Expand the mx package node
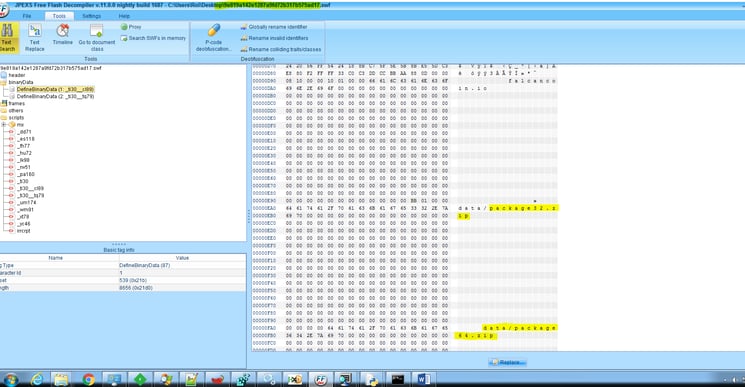The width and height of the screenshot is (745, 387). pyautogui.click(x=4, y=124)
